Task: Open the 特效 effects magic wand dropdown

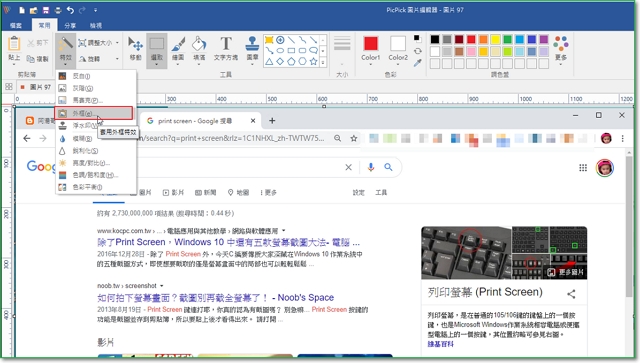Action: (x=65, y=50)
